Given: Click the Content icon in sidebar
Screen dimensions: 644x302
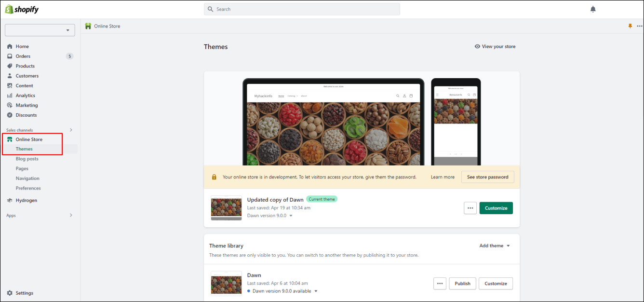Looking at the screenshot, I should pyautogui.click(x=10, y=85).
